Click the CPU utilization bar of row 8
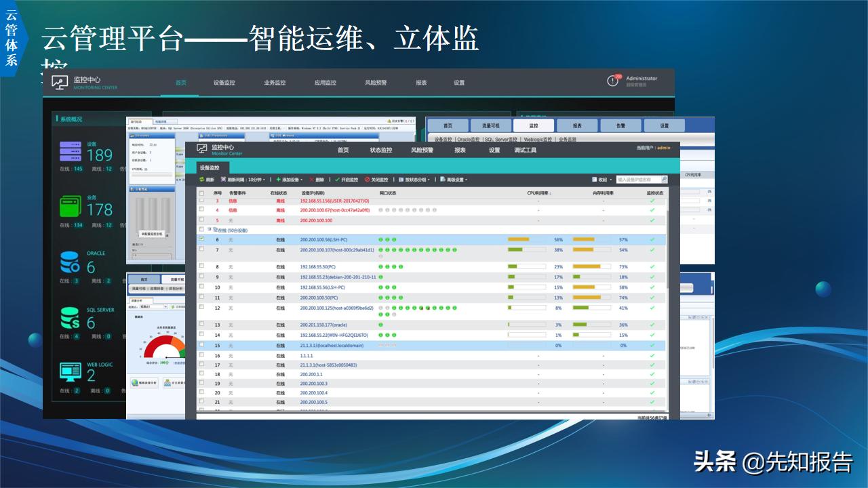 (x=526, y=266)
